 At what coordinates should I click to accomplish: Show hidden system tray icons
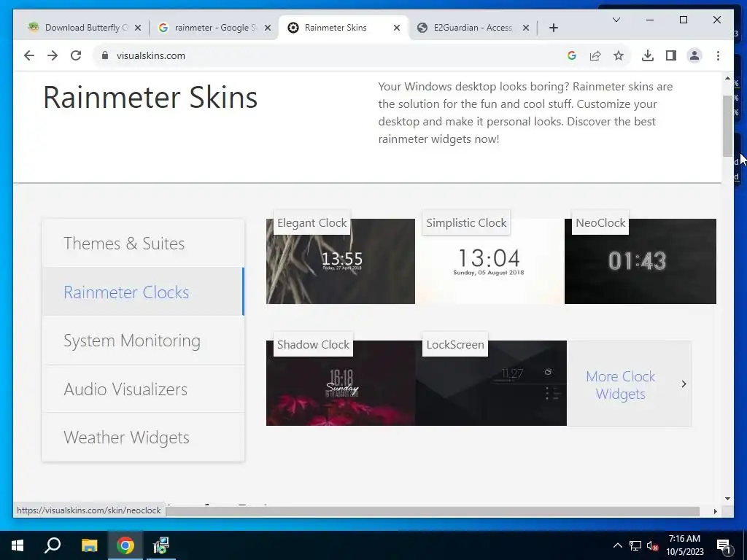click(617, 545)
